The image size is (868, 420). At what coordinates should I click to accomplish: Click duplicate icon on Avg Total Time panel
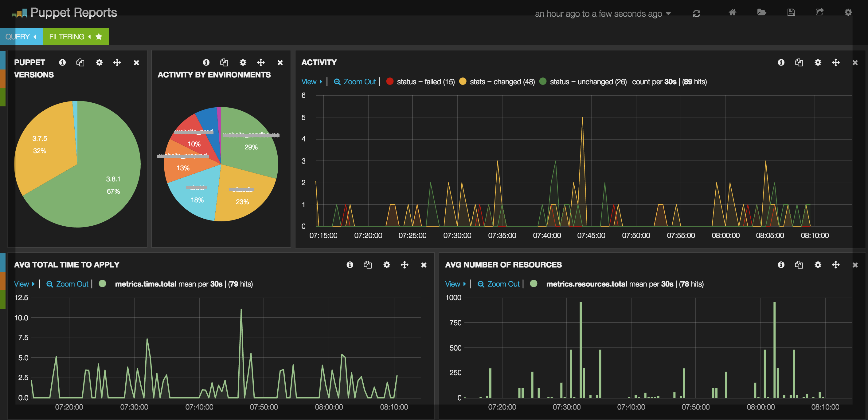368,265
